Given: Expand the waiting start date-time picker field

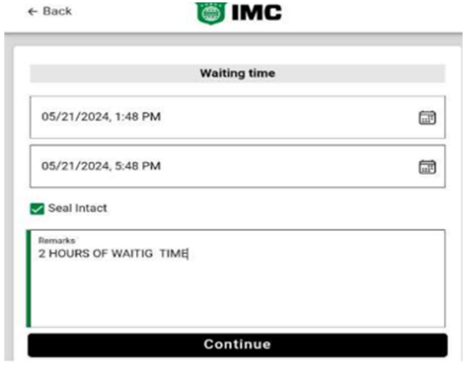Looking at the screenshot, I should (x=237, y=117).
